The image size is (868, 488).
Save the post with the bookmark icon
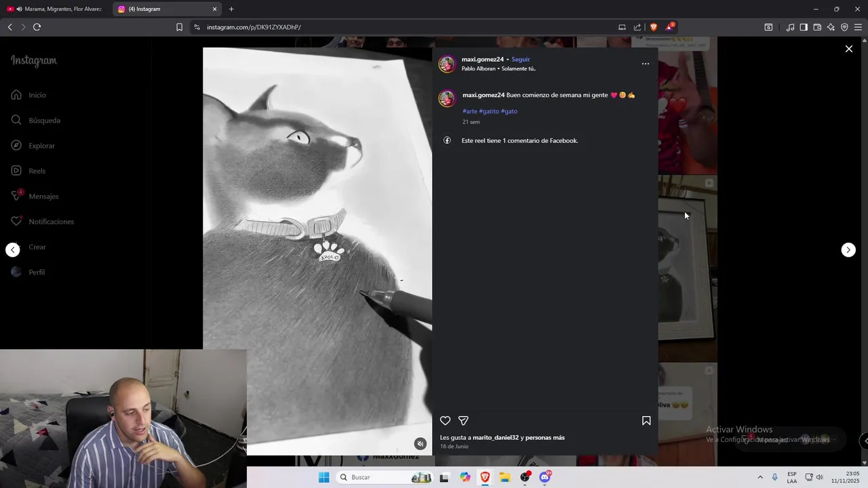point(646,421)
